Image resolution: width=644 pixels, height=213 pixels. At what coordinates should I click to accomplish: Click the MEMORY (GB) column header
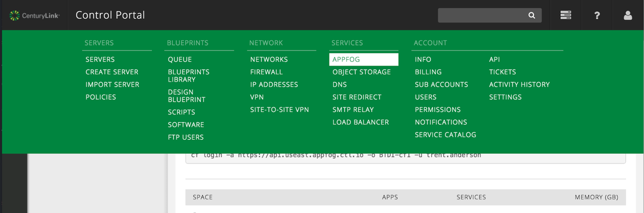pos(596,197)
